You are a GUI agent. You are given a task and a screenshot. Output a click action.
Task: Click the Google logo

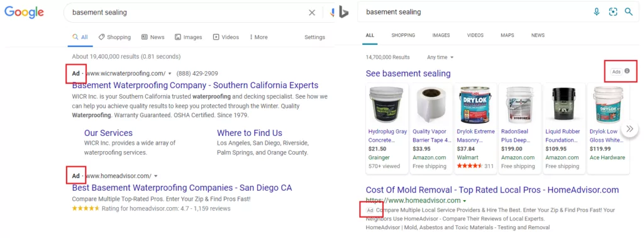point(24,13)
